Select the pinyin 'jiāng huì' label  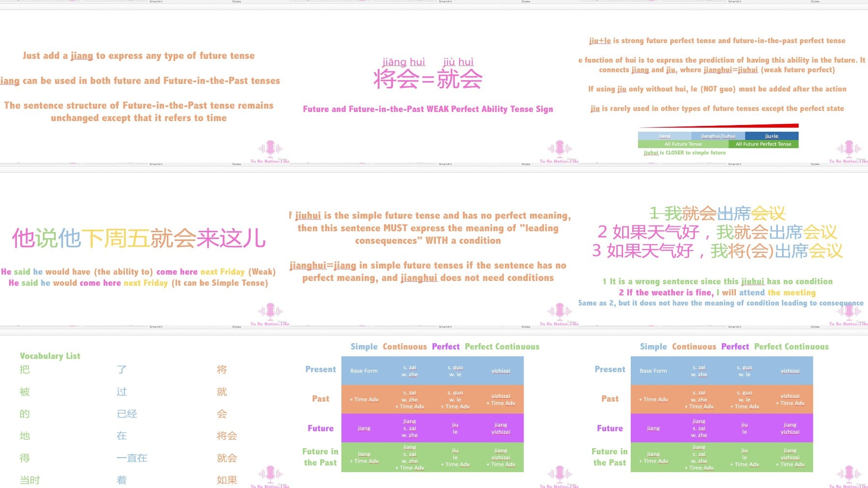tap(404, 62)
